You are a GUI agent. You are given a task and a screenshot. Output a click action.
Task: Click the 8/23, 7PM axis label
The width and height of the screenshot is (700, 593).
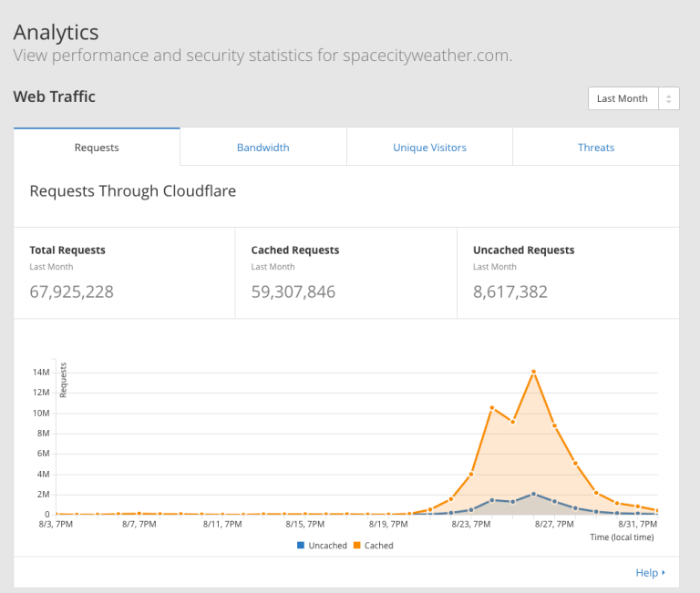coord(470,524)
